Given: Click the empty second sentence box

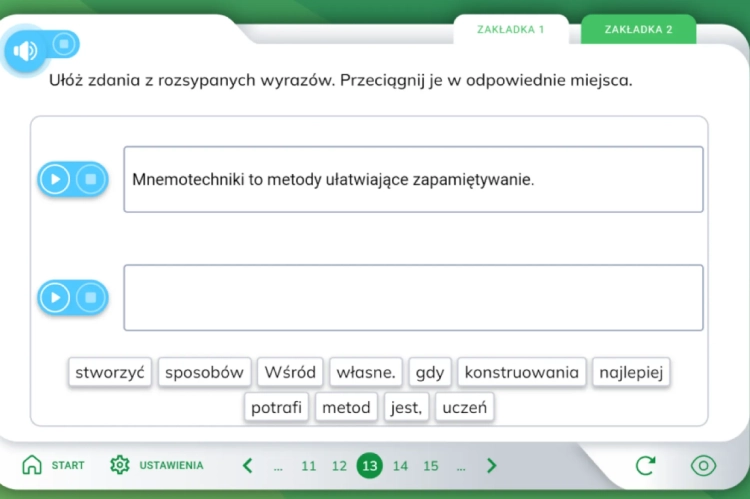Looking at the screenshot, I should [x=413, y=298].
